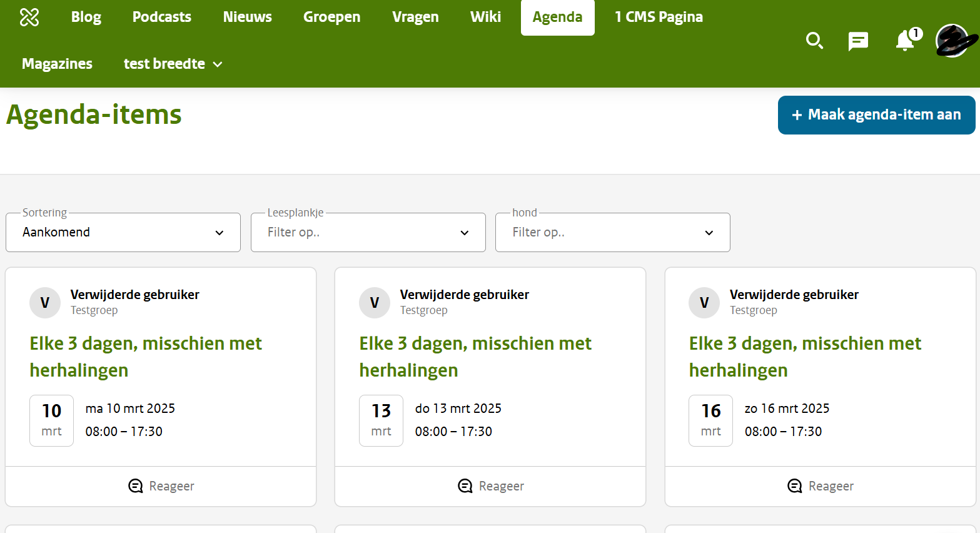
Task: Open the 13 mrt event title link
Action: pyautogui.click(x=475, y=357)
